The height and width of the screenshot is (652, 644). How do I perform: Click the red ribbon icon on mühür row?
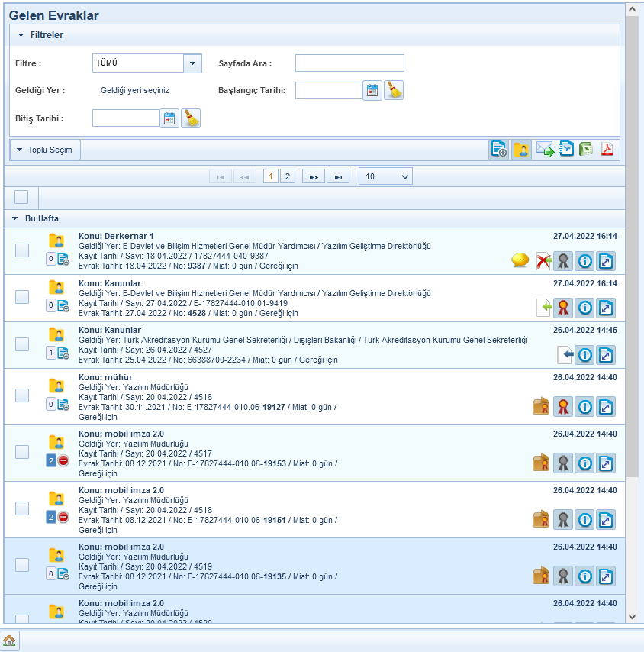[x=563, y=406]
